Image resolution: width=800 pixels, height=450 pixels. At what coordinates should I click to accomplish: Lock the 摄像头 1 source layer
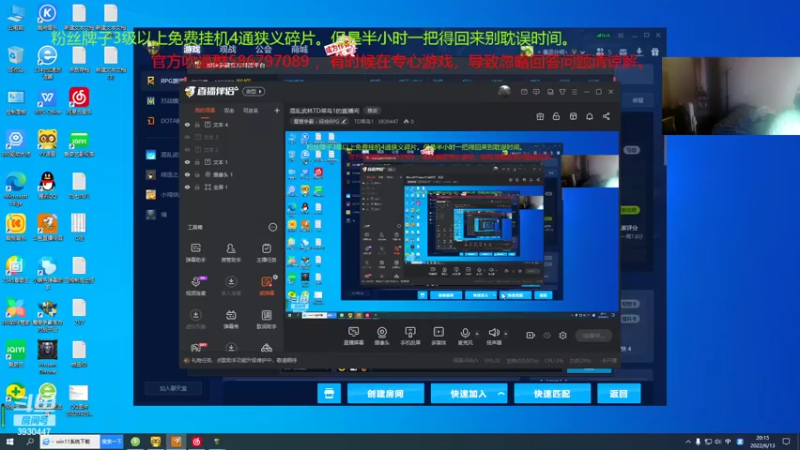[x=197, y=174]
